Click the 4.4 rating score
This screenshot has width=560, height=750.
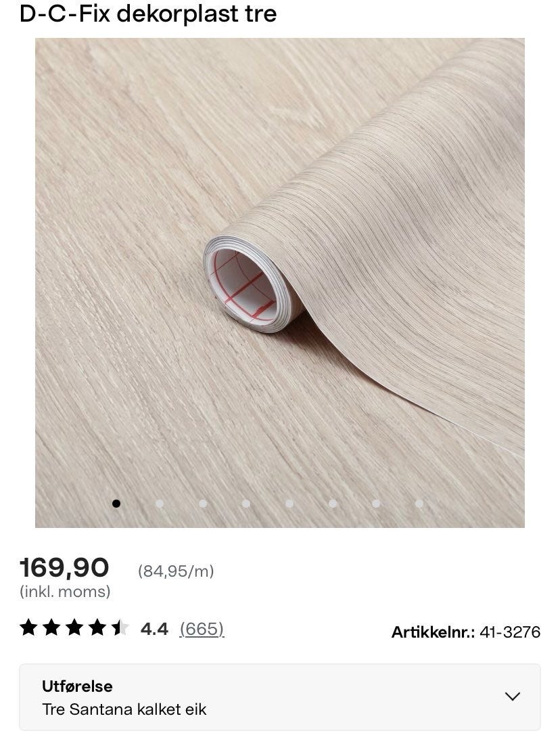click(154, 629)
